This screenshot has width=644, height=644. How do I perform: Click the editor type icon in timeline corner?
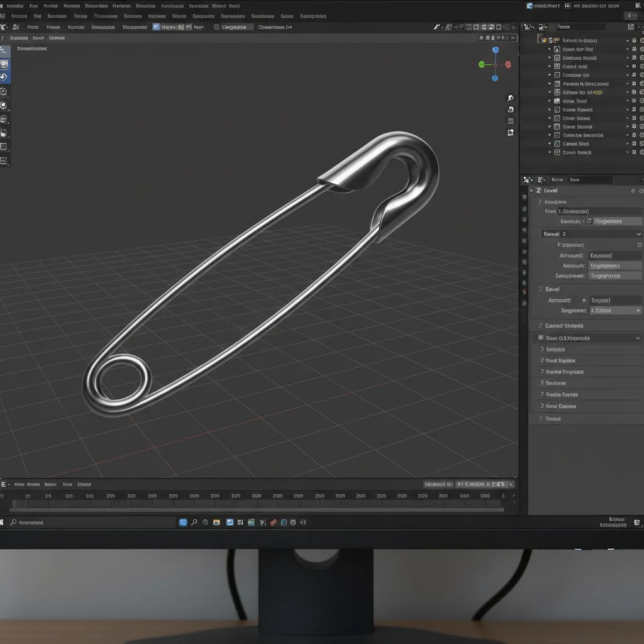pos(4,484)
